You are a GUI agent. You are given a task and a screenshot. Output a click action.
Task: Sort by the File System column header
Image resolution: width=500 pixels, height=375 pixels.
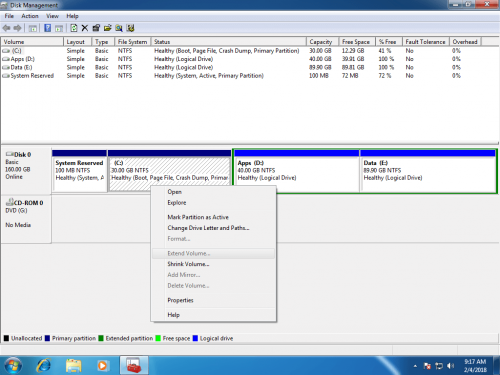click(133, 42)
